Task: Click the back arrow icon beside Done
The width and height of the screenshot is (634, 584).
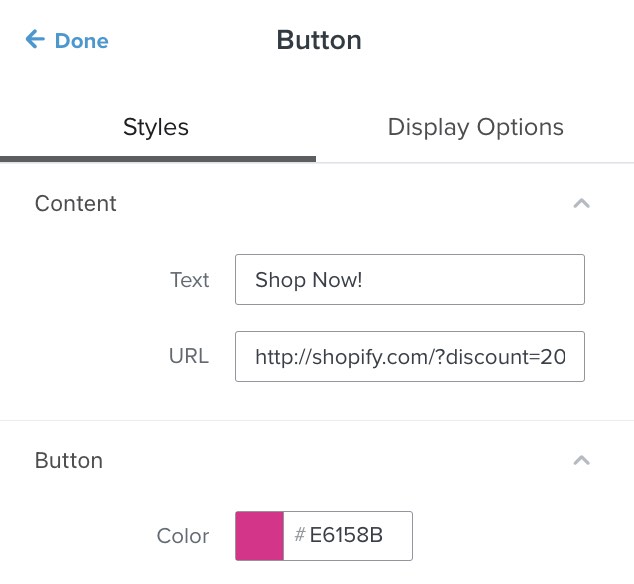Action: tap(34, 40)
